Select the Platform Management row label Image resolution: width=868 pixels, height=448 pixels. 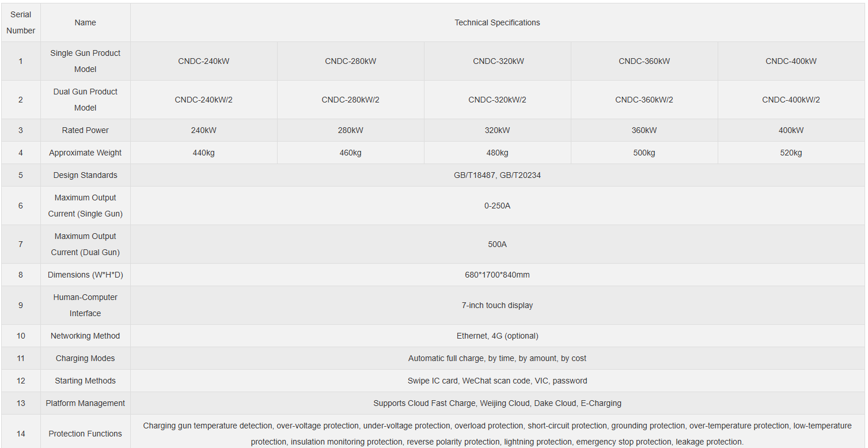point(85,403)
